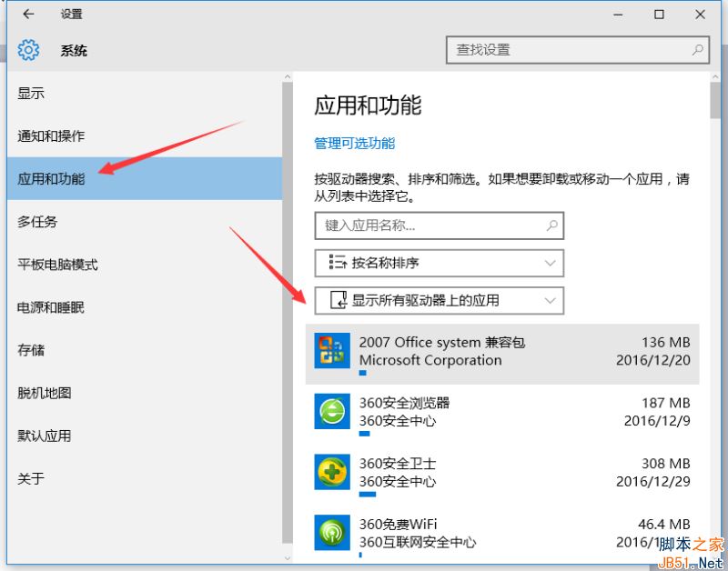This screenshot has width=728, height=571.
Task: Click the 2007 Office system app icon
Action: tap(332, 351)
